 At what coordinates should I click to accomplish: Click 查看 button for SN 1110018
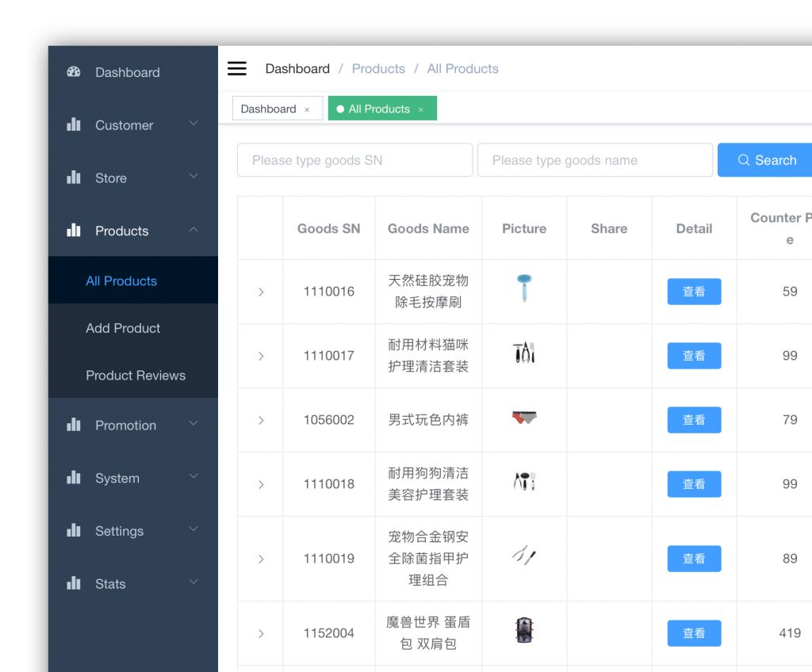click(694, 484)
